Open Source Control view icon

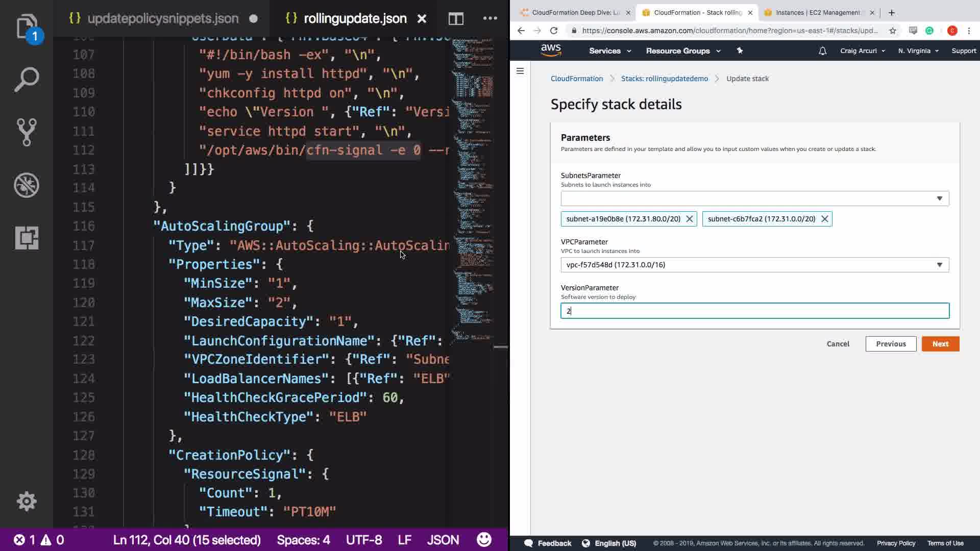(27, 132)
